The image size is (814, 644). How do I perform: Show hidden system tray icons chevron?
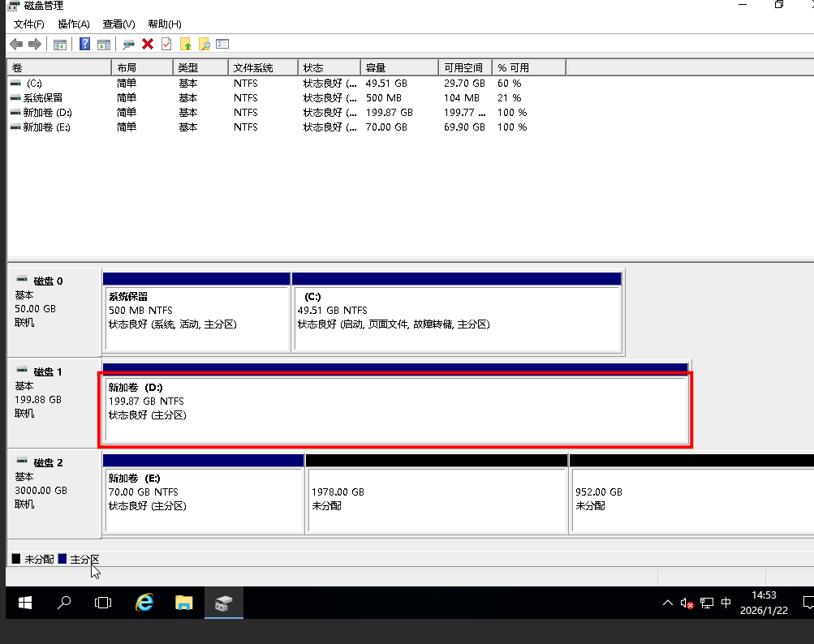pyautogui.click(x=668, y=603)
